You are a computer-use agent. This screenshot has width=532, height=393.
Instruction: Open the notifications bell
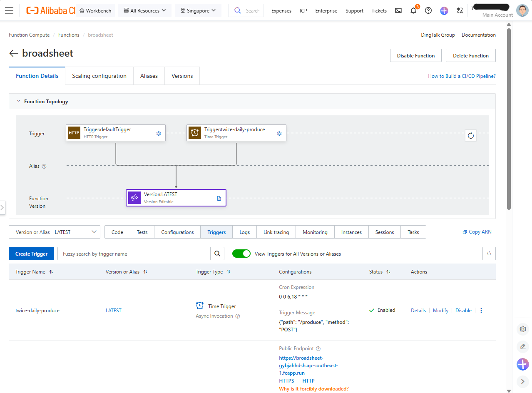pos(413,11)
